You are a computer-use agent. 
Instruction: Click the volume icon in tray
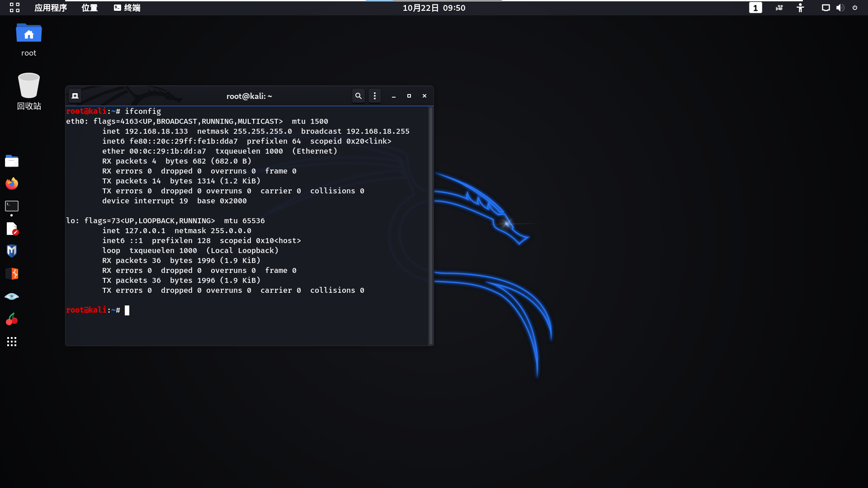click(x=840, y=8)
